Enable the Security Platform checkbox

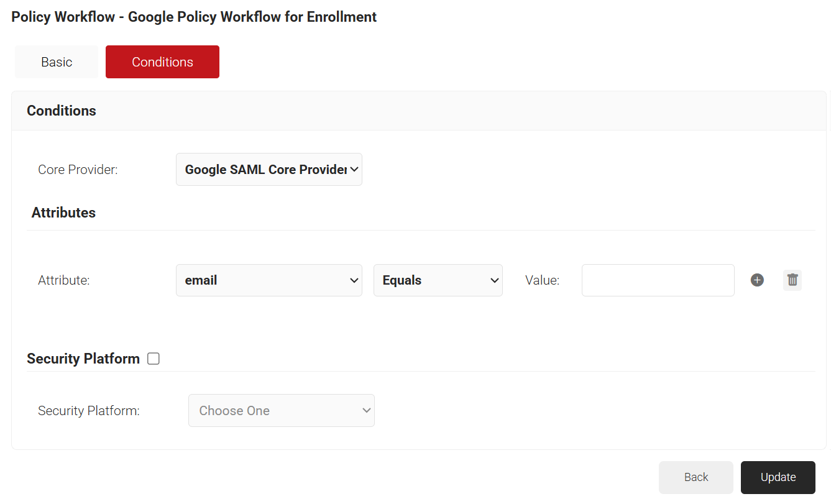click(154, 359)
